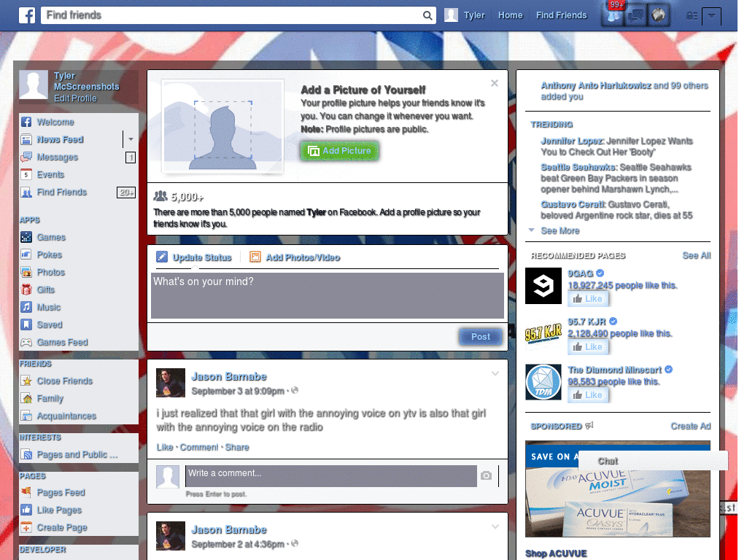Attach photo via comment camera icon
The image size is (747, 560).
click(487, 475)
